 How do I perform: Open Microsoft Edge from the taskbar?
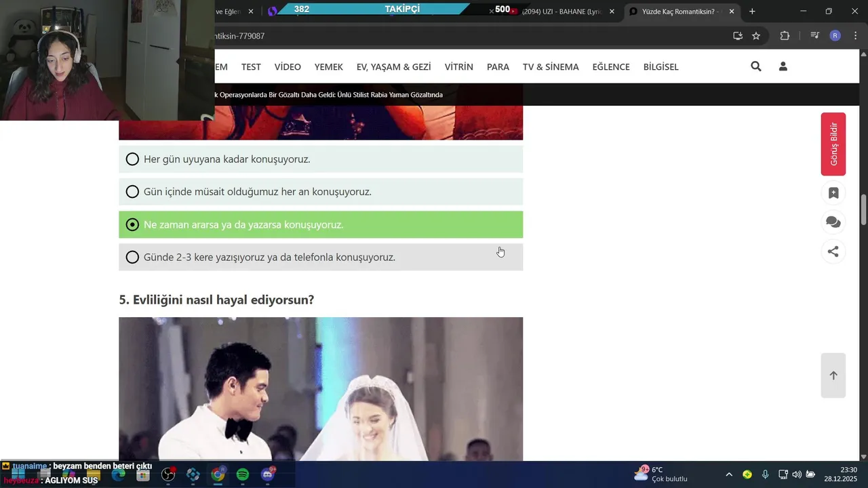point(119,474)
